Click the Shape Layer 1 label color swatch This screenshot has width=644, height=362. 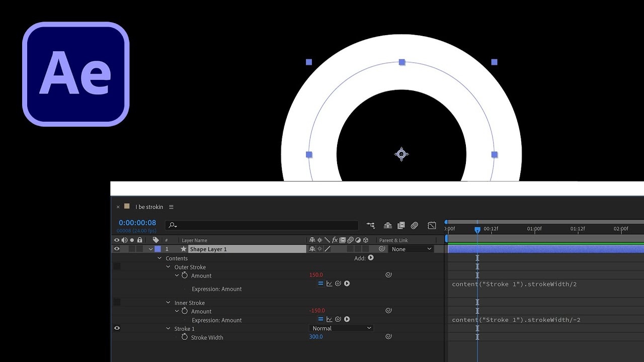[157, 249]
